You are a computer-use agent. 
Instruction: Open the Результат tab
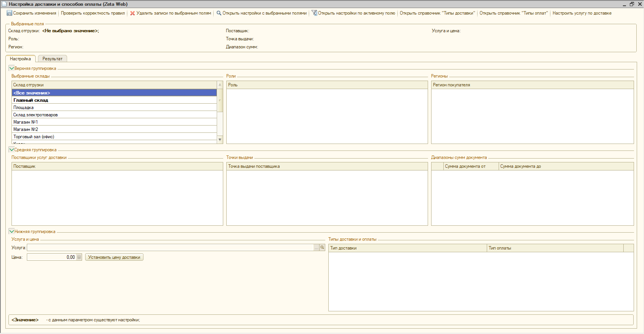(53, 59)
